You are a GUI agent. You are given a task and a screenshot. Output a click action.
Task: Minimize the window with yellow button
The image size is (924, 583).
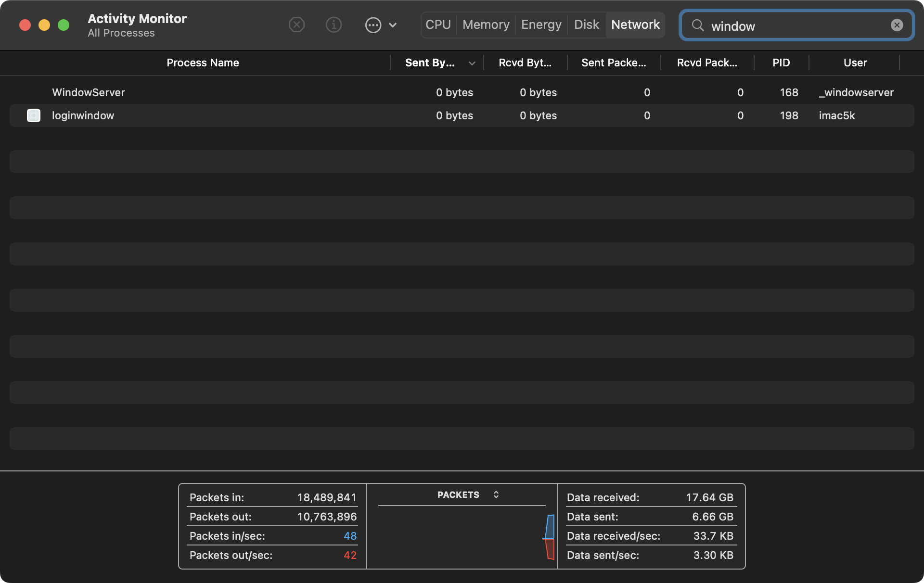pyautogui.click(x=44, y=25)
